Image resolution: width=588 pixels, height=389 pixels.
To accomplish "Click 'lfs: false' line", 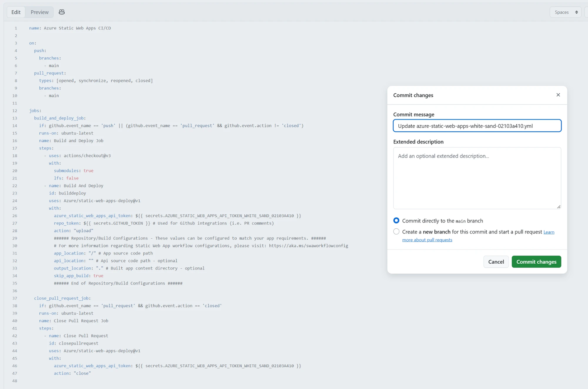I will 66,178.
